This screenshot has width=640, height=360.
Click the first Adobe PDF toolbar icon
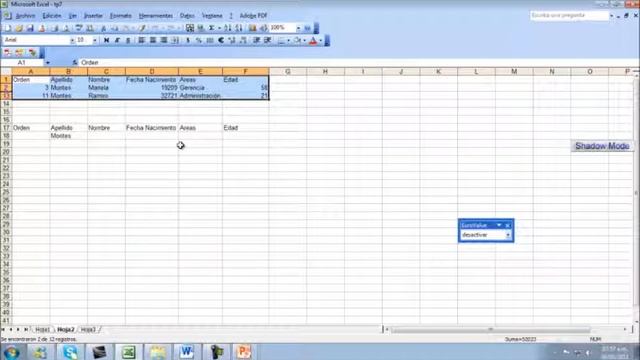(x=7, y=53)
